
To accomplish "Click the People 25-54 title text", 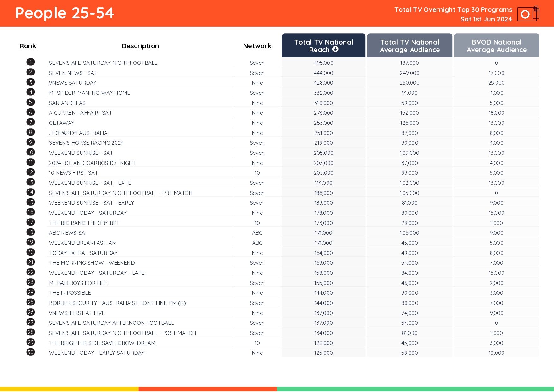I will [64, 13].
